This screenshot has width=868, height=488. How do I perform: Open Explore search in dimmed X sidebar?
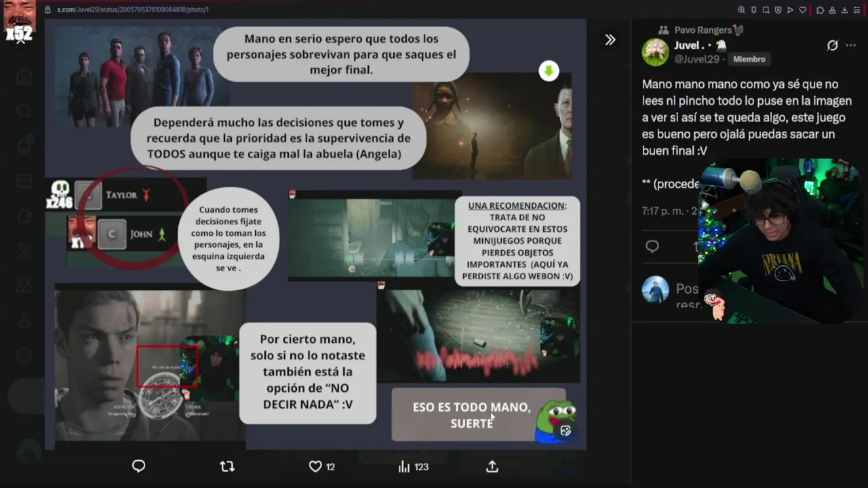click(x=24, y=110)
